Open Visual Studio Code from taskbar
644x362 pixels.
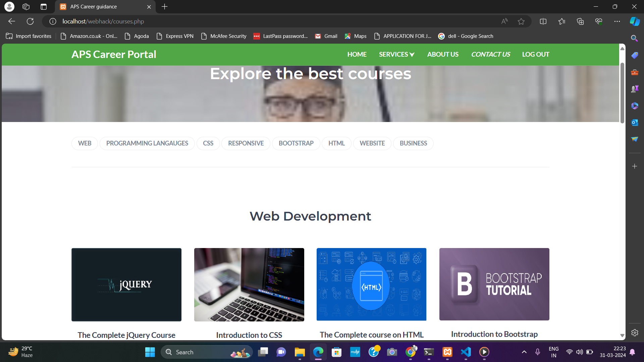pos(466,352)
